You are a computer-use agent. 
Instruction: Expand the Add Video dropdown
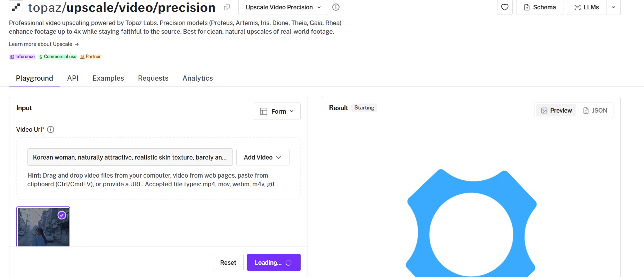(263, 157)
